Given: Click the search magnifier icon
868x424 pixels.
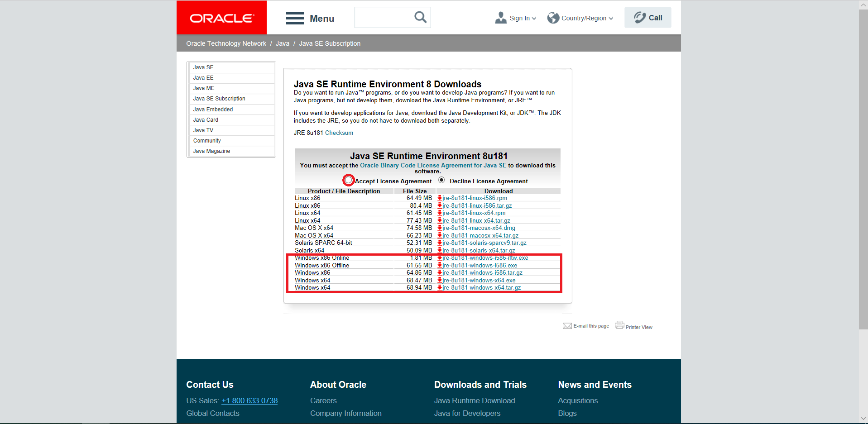Looking at the screenshot, I should pyautogui.click(x=419, y=17).
